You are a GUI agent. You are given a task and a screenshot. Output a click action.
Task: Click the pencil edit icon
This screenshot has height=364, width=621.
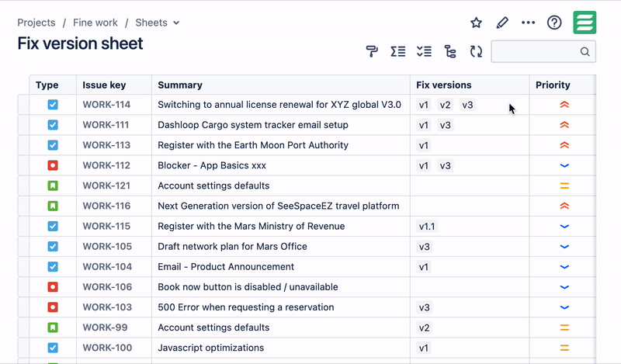pos(501,23)
